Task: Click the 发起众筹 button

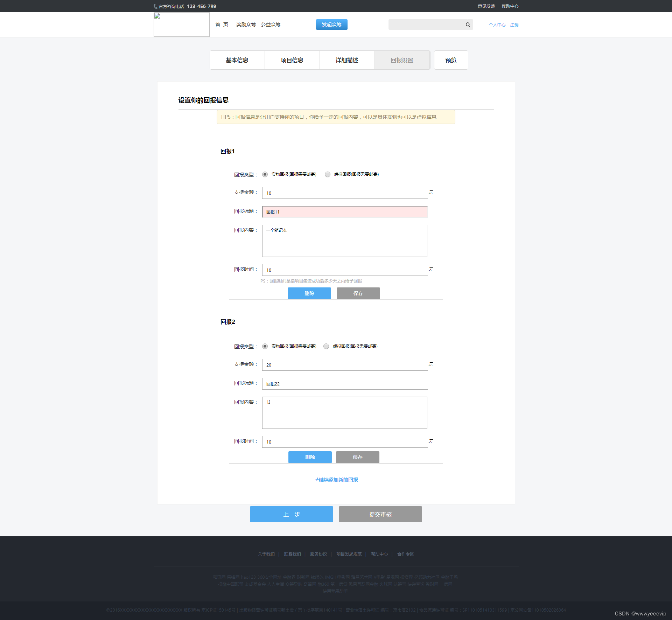Action: click(x=332, y=25)
